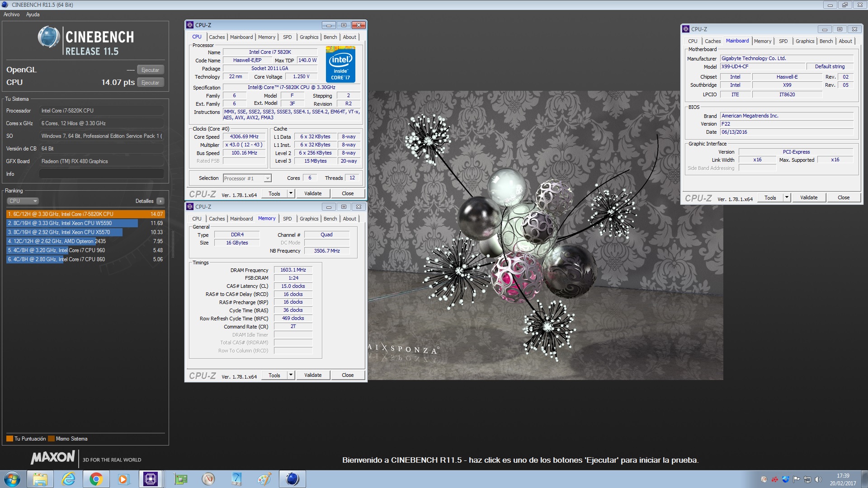The height and width of the screenshot is (488, 868).
Task: Open the CPU ranking type dropdown
Action: [23, 201]
